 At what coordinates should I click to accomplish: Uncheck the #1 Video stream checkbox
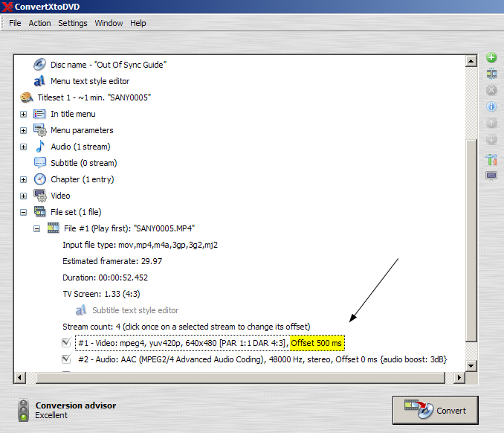(66, 342)
